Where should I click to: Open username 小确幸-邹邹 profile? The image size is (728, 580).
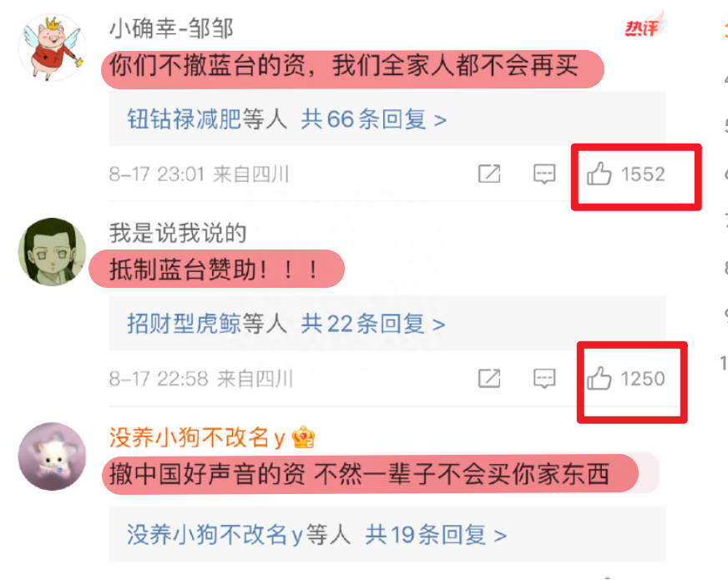171,28
